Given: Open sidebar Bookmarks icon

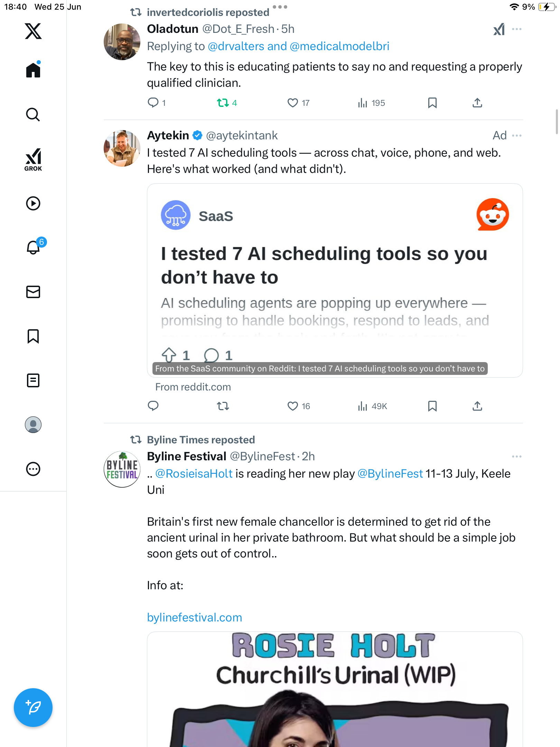Looking at the screenshot, I should tap(33, 336).
